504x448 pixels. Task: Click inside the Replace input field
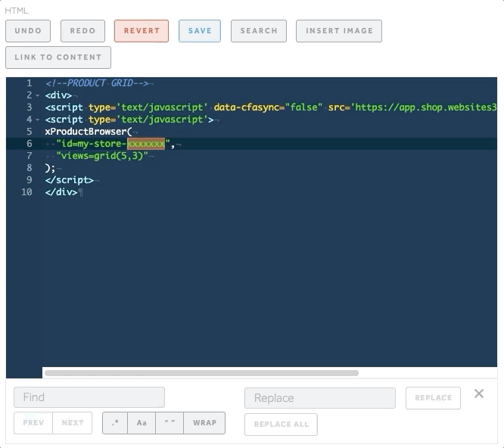click(320, 398)
